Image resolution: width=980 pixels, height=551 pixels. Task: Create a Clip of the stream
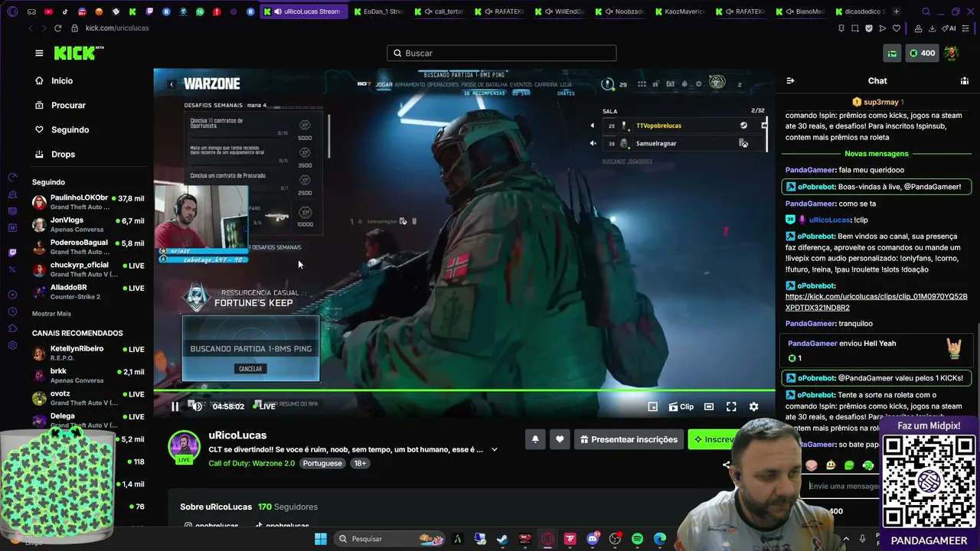tap(681, 406)
